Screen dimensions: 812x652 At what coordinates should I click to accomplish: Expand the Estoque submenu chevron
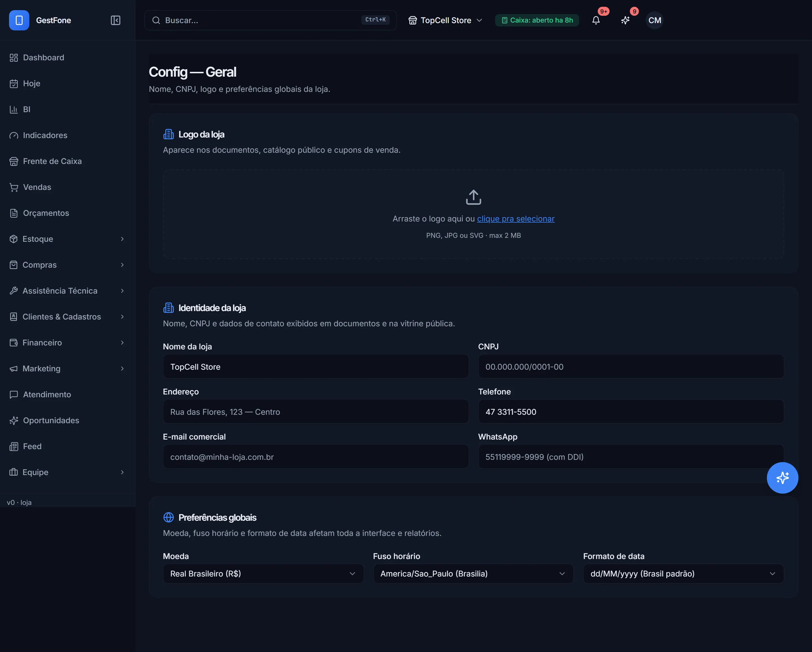[x=122, y=239]
